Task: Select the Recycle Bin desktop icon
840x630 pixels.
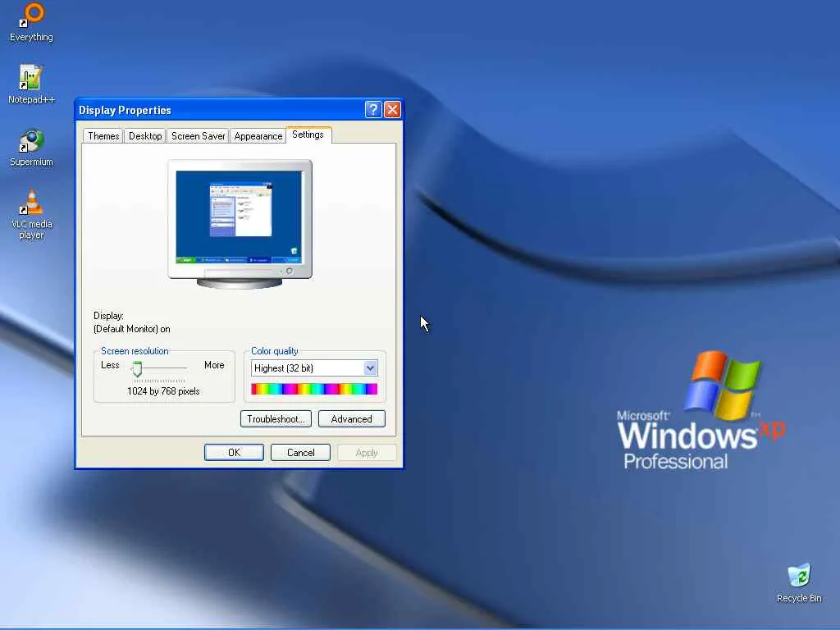Action: click(799, 583)
